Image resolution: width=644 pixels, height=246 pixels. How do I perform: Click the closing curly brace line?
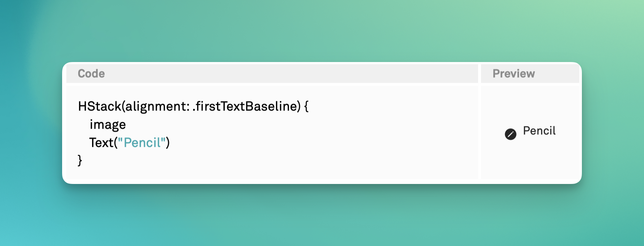point(80,160)
